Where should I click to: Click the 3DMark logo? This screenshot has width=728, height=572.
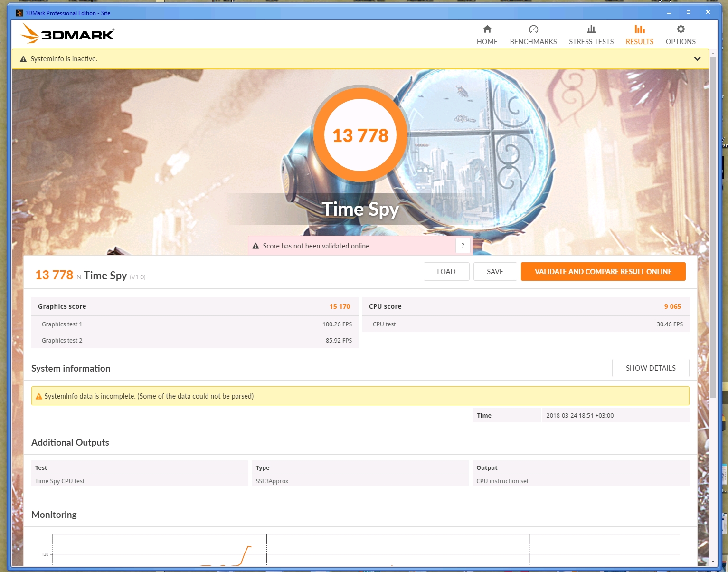coord(67,34)
